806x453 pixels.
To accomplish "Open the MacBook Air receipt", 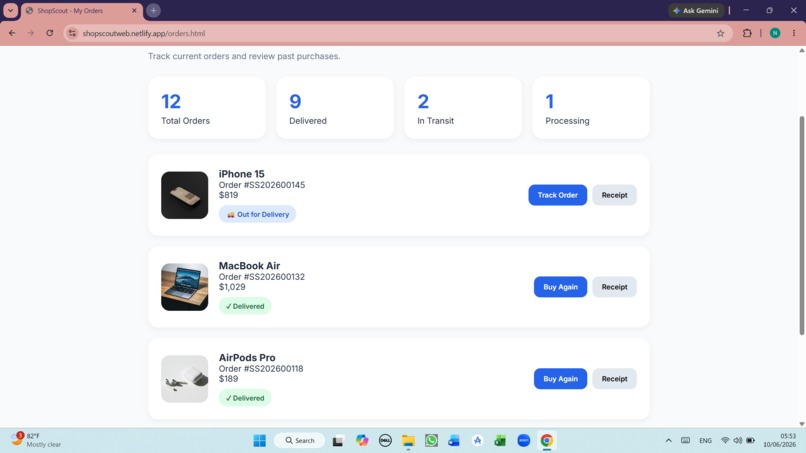I will (614, 287).
